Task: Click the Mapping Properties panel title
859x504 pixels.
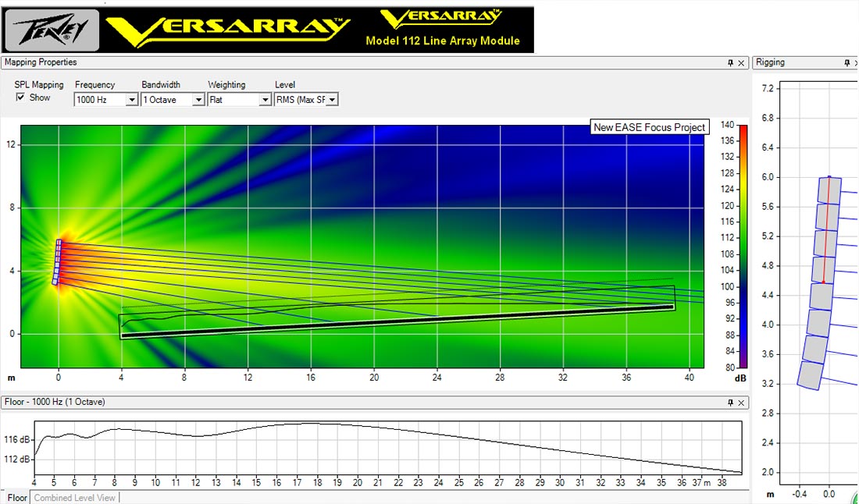Action: tap(41, 62)
